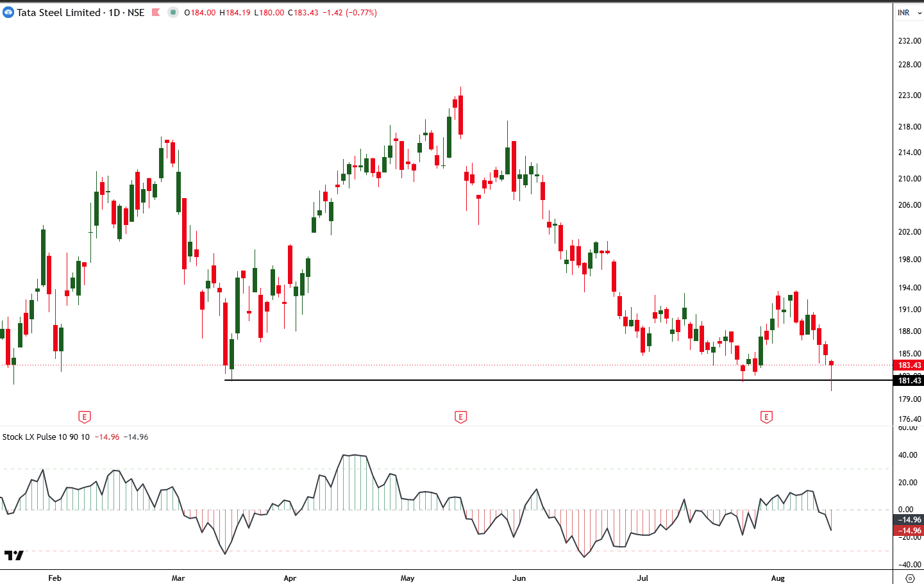Screen dimensions: 924x584
Task: Click the 20.00 indicator axis label
Action: (x=908, y=483)
